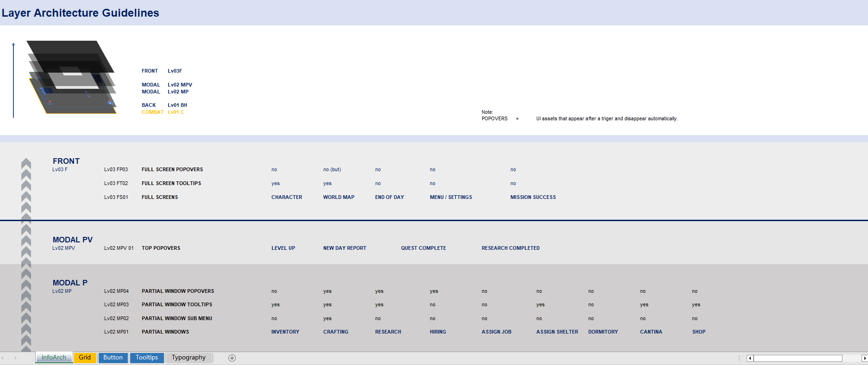Select the FRONT section heading cell

(66, 161)
